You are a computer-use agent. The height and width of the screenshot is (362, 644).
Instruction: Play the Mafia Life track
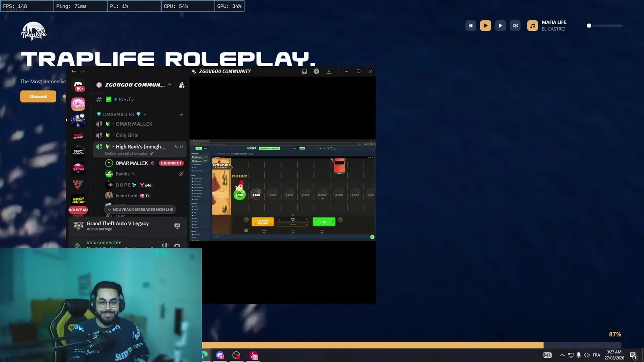486,26
